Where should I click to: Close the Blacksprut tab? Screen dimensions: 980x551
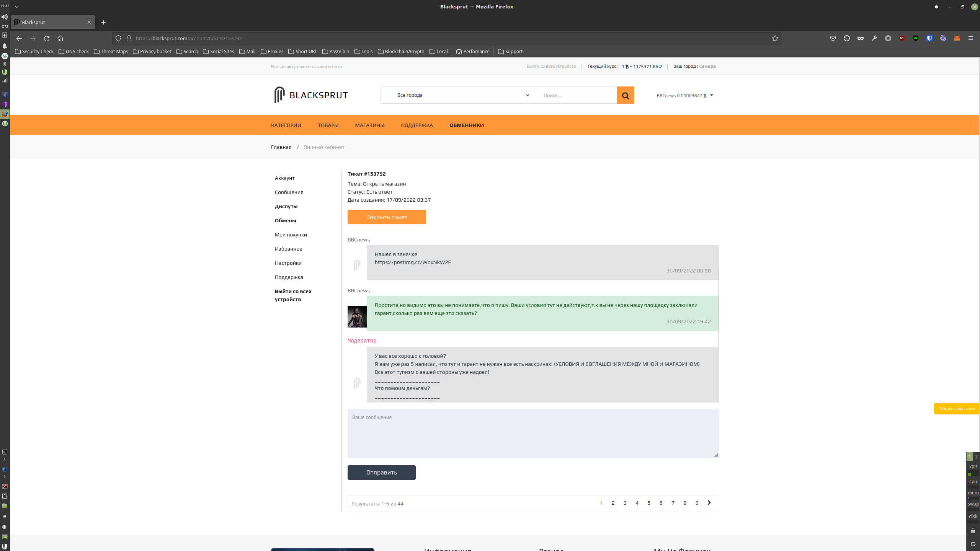(89, 22)
